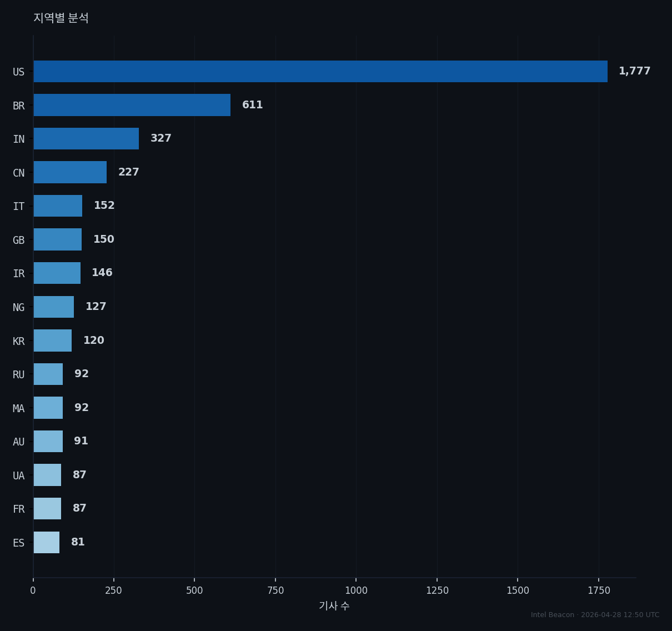Select the BR bar showing 611
672x631 pixels.
132,105
